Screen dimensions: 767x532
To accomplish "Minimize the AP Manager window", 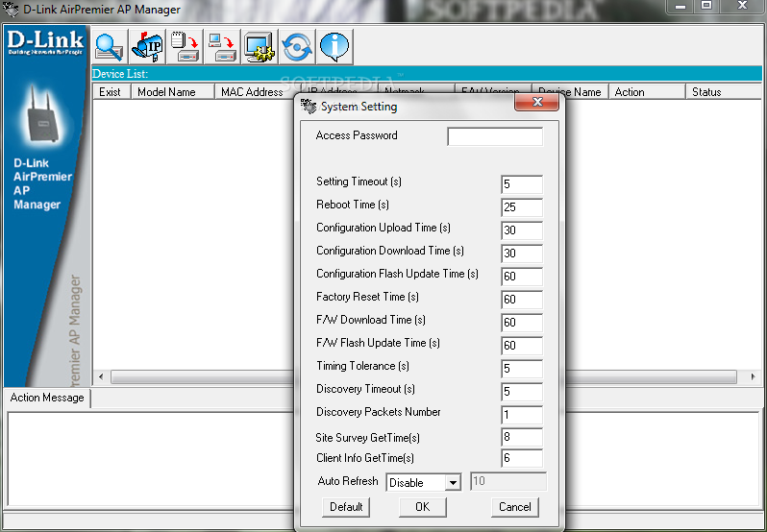I will 680,7.
